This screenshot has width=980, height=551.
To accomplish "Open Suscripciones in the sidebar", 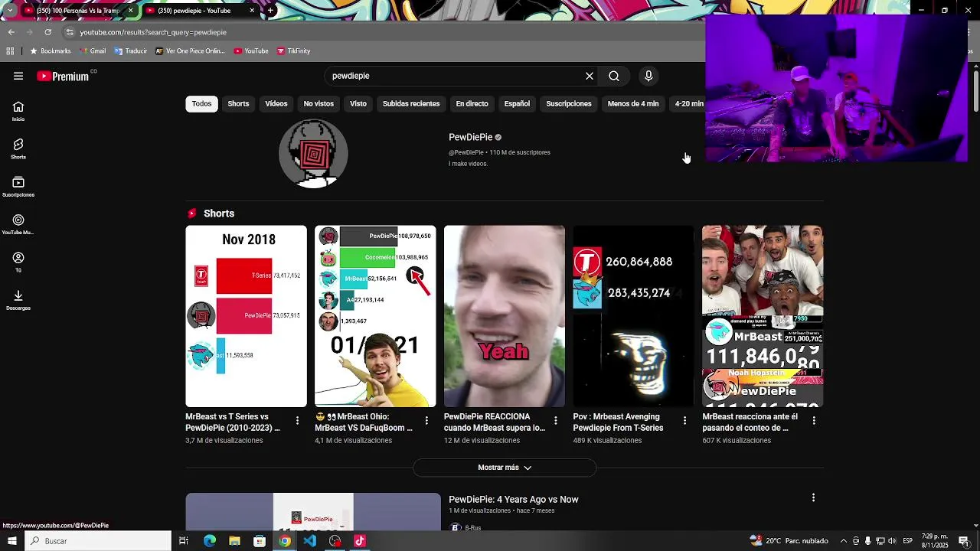I will tap(18, 186).
